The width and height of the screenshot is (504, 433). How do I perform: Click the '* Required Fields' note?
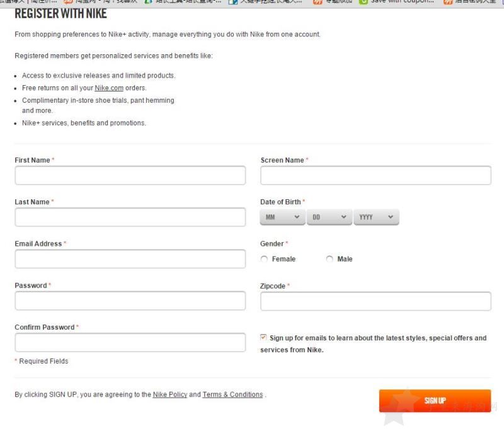[42, 361]
